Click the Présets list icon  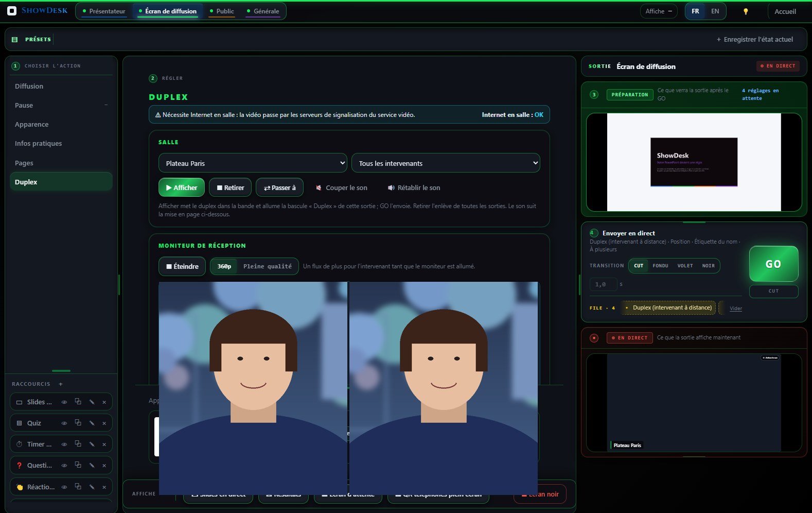click(14, 39)
